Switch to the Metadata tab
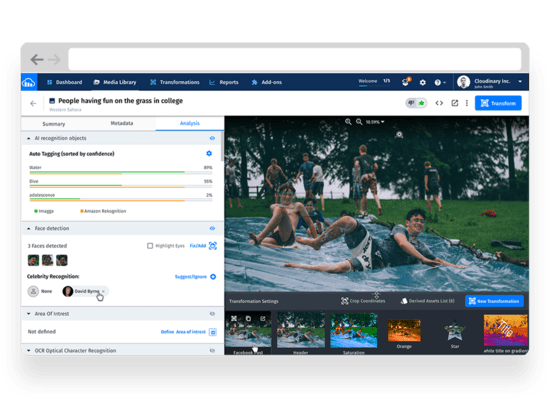550x399 pixels. pos(122,123)
